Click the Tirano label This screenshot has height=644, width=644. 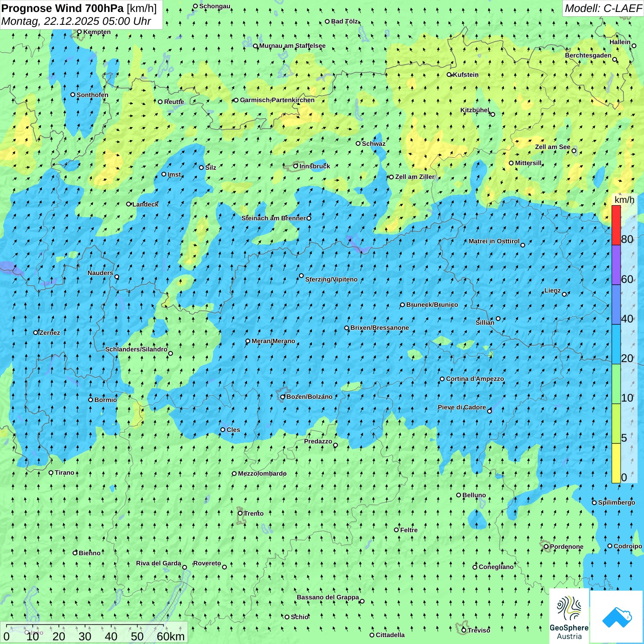point(64,472)
